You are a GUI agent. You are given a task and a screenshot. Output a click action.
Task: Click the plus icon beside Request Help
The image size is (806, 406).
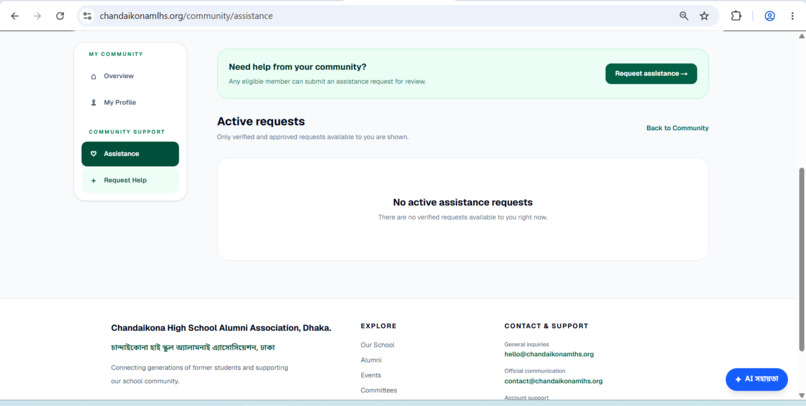pyautogui.click(x=94, y=180)
